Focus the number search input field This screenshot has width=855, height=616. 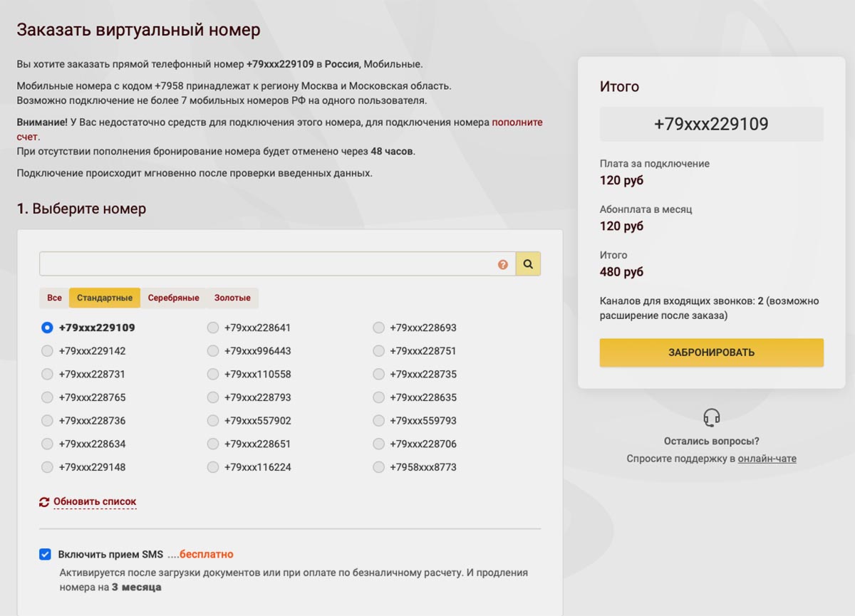267,264
